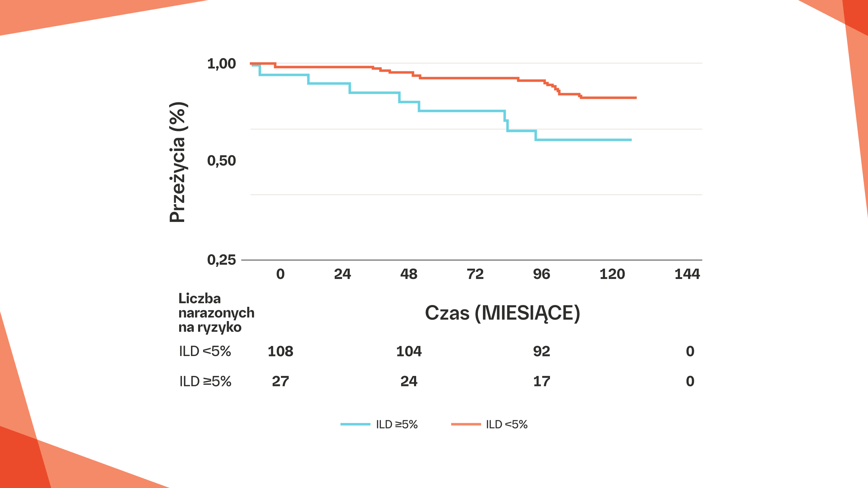Click the blue ILD ≥5% legend line
Viewport: 868px width, 488px height.
coord(355,424)
